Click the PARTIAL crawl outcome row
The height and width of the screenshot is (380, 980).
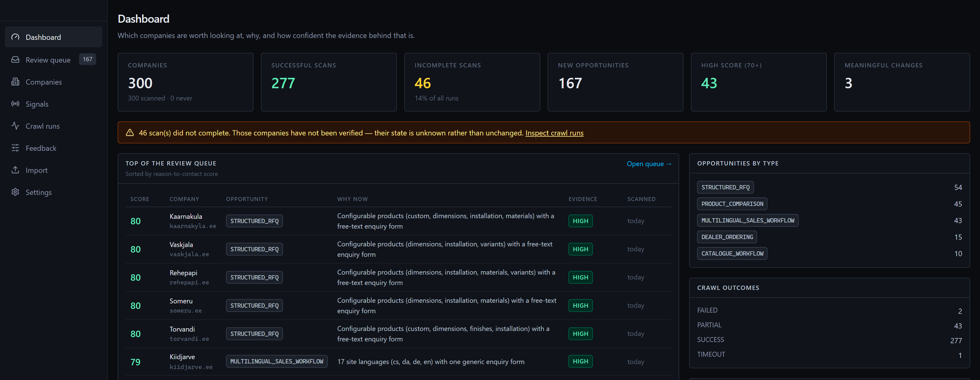(829, 325)
